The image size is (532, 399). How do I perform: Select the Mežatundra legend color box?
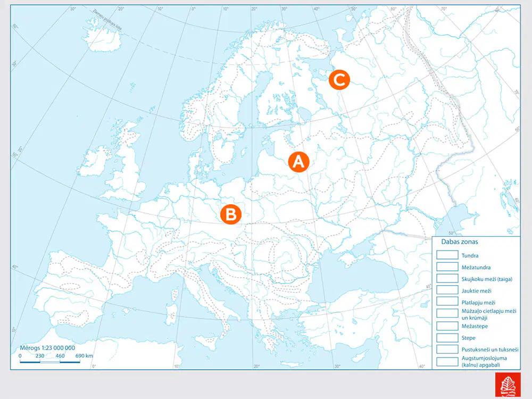447,267
